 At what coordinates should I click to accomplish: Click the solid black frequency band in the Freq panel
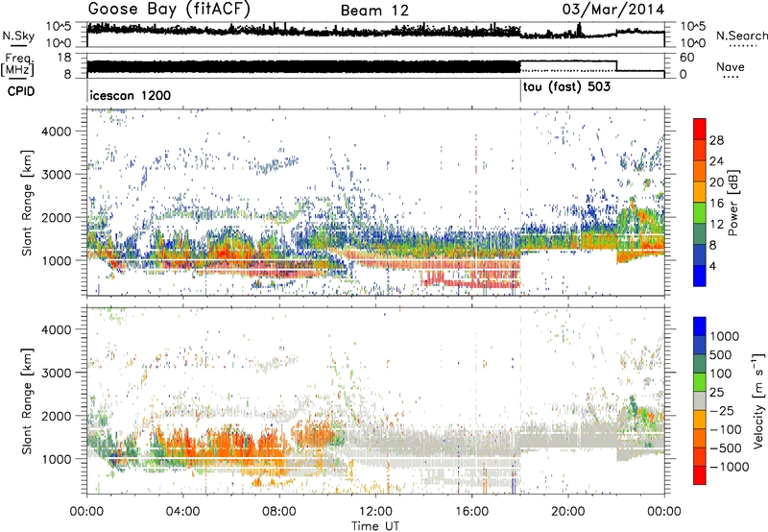(303, 66)
